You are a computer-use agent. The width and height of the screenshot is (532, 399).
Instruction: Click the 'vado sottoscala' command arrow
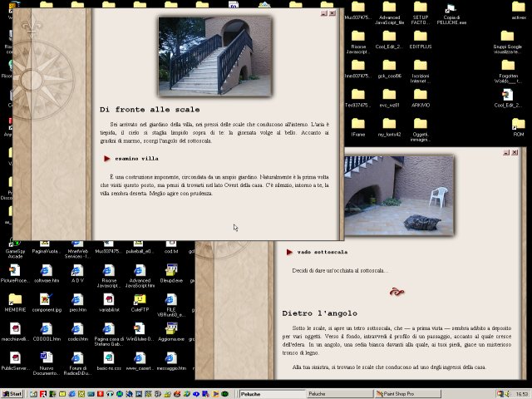click(289, 252)
